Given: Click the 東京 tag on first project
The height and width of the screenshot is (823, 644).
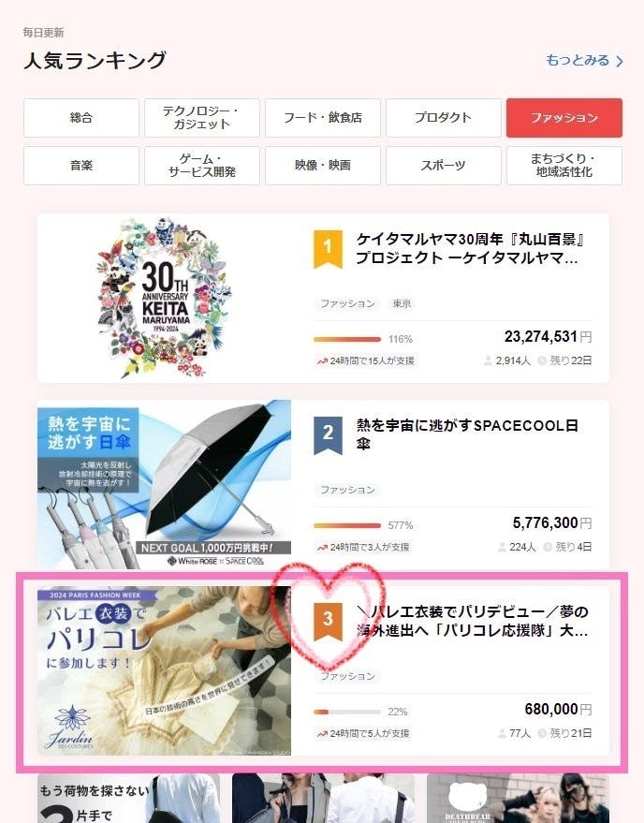Looking at the screenshot, I should coord(402,304).
